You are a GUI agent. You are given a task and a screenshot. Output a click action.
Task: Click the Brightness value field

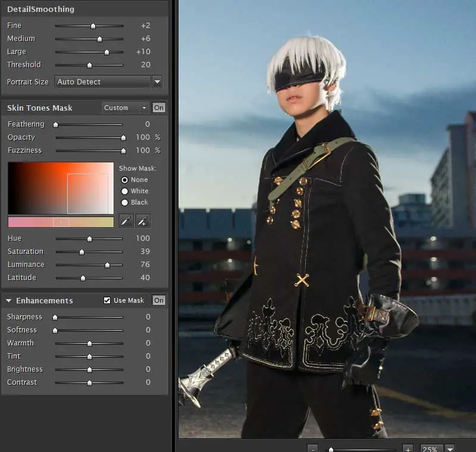148,369
